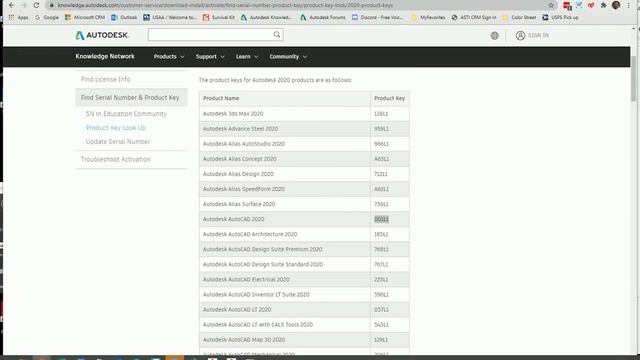This screenshot has height=360, width=640.
Task: Click AutoCAD Inventor LT Suite 2020
Action: pyautogui.click(x=256, y=295)
